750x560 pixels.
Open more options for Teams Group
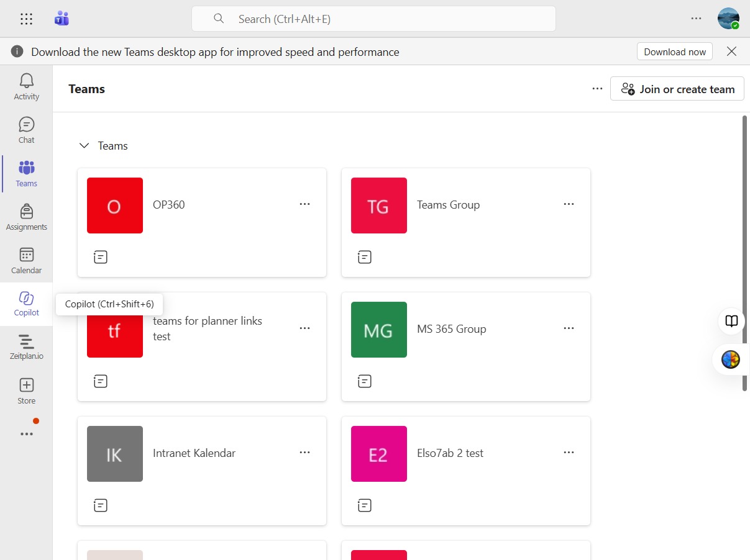pos(569,204)
